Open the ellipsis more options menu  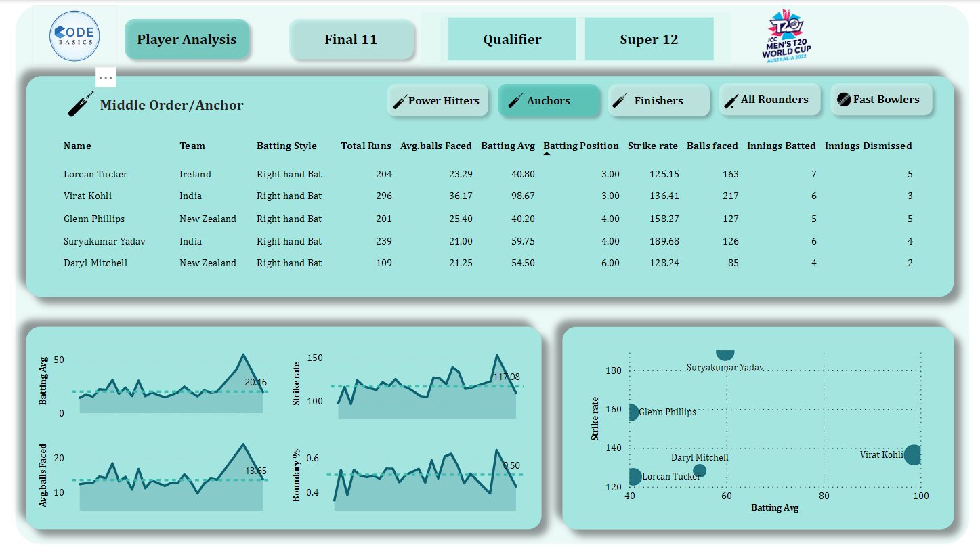pyautogui.click(x=106, y=77)
